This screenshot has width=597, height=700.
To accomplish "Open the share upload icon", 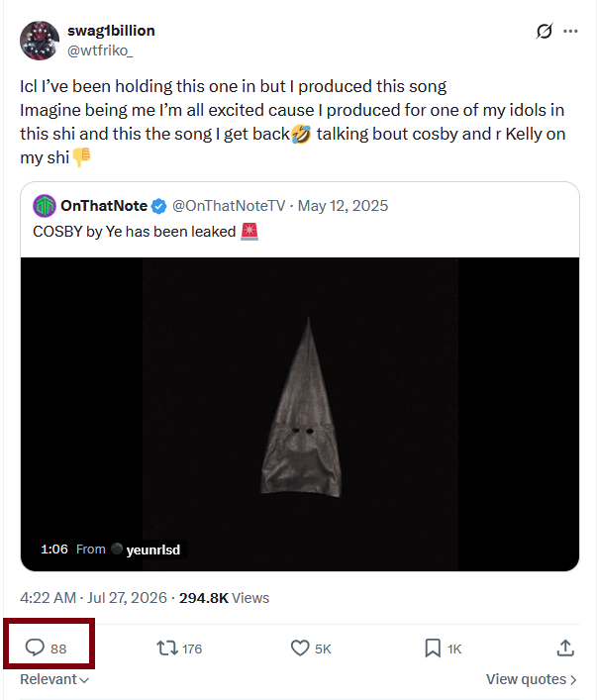I will point(565,648).
